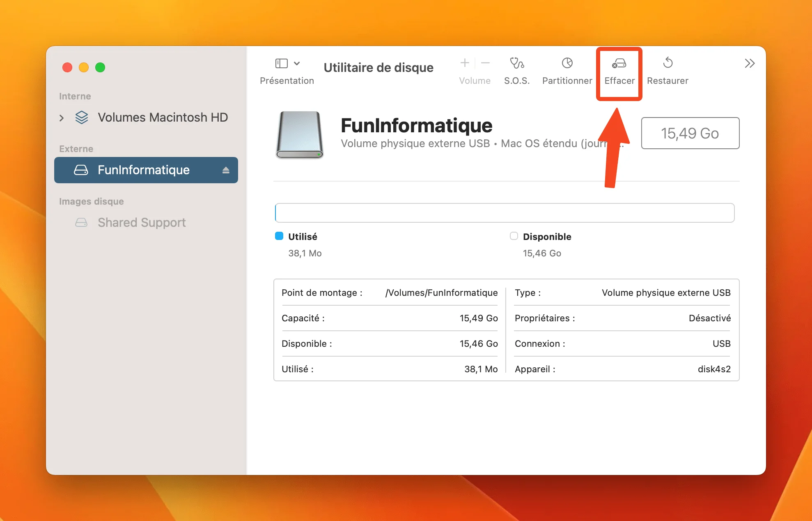Eject the FunInformatique drive

click(226, 170)
